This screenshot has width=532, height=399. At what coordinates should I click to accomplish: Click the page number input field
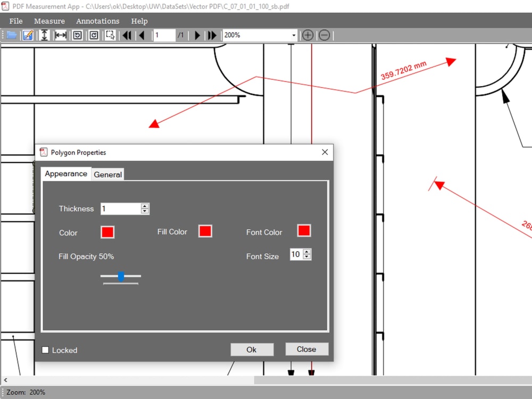164,35
